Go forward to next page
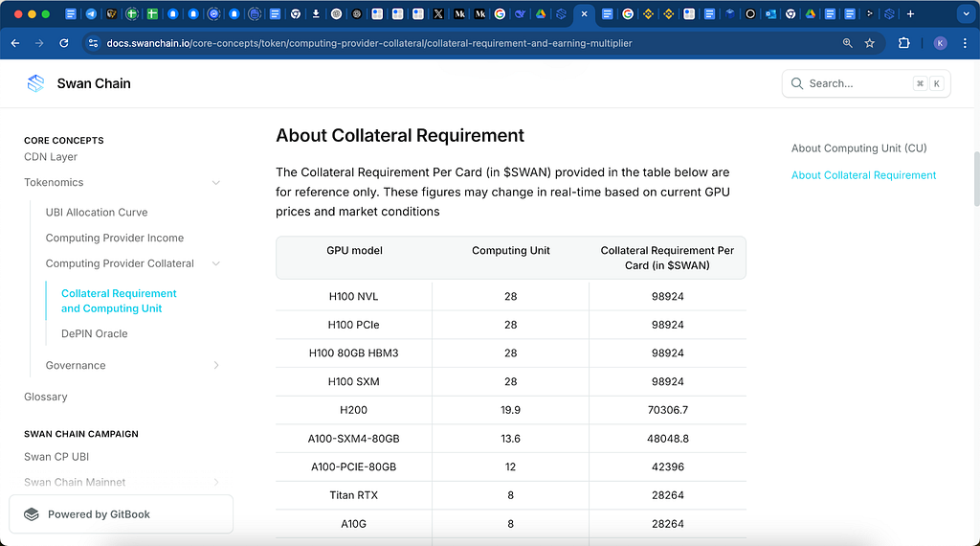The height and width of the screenshot is (546, 980). coord(39,43)
